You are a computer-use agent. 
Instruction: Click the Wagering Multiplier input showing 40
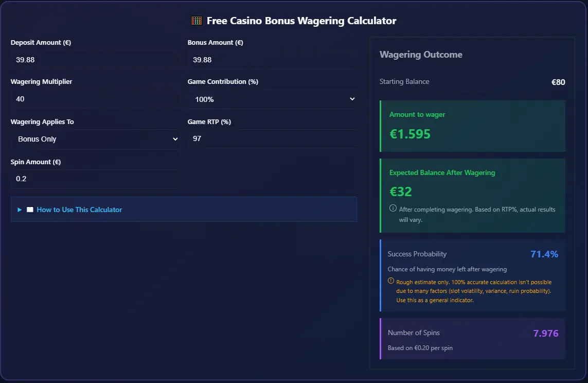[95, 99]
